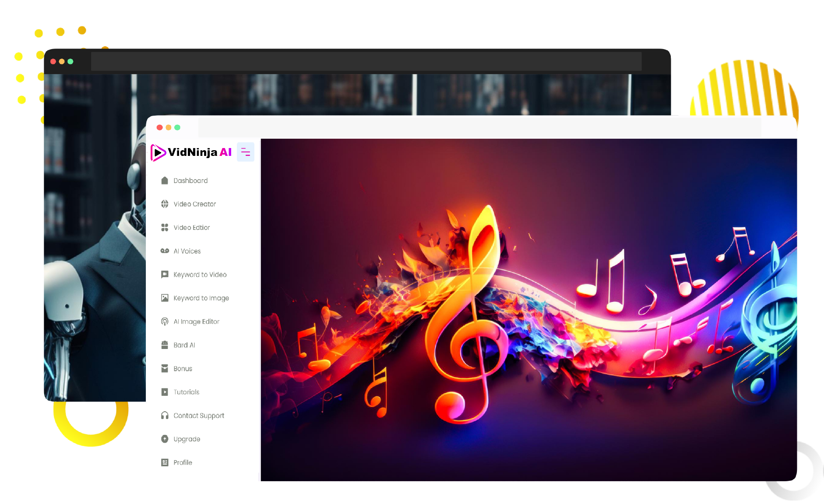
Task: Open Contact Support
Action: (x=199, y=416)
